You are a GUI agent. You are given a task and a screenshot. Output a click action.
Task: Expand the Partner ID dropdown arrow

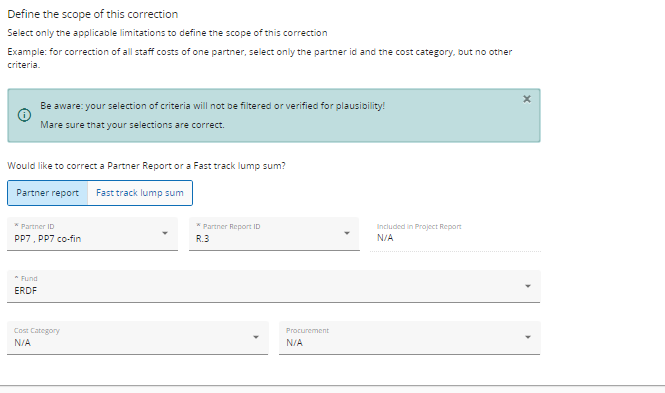point(165,233)
